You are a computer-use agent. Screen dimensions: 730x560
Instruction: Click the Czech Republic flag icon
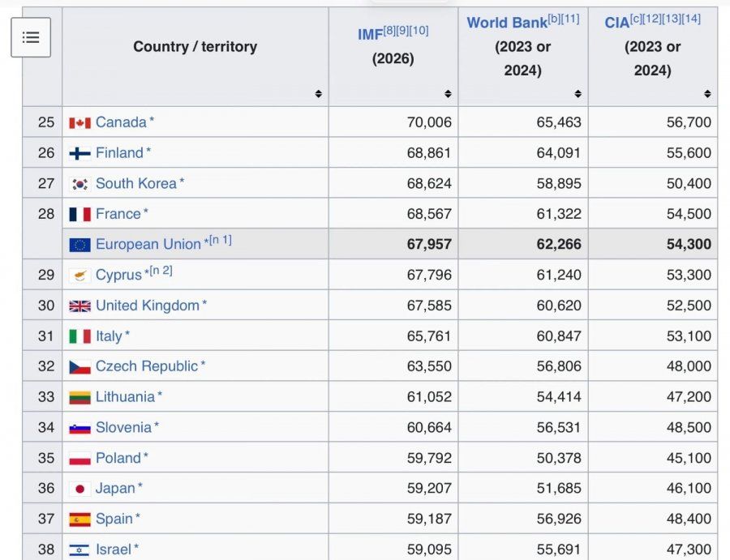[79, 367]
